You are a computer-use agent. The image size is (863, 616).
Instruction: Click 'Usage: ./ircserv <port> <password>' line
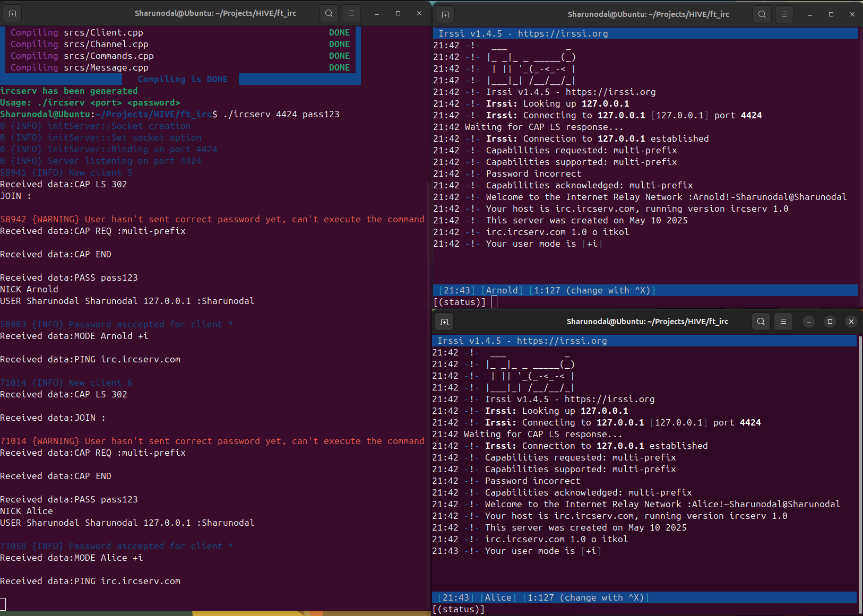click(90, 102)
